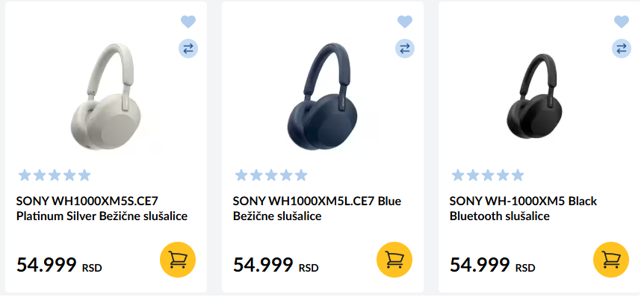This screenshot has width=644, height=297.
Task: Click star rating of Platinum Silver headphones
Action: point(55,175)
